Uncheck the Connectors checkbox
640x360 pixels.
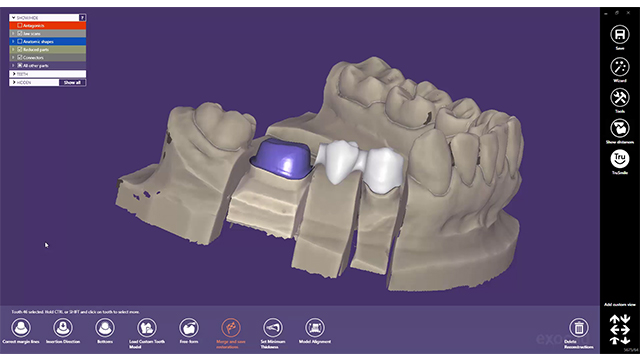point(20,58)
